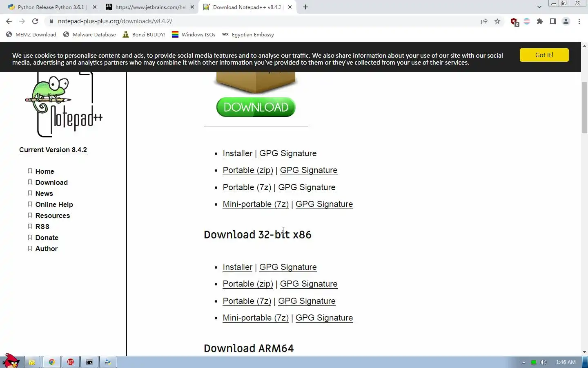Open Donate in sidebar
This screenshot has width=588, height=368.
click(47, 238)
